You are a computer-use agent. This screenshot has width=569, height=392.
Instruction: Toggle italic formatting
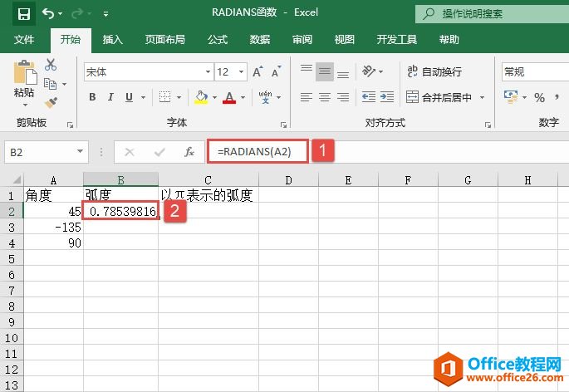pos(110,97)
